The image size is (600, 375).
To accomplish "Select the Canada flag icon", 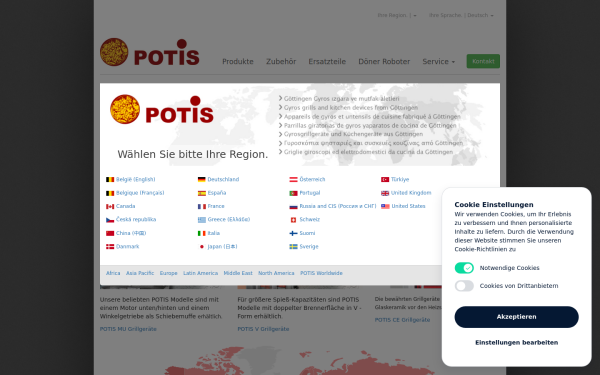I will [110, 207].
